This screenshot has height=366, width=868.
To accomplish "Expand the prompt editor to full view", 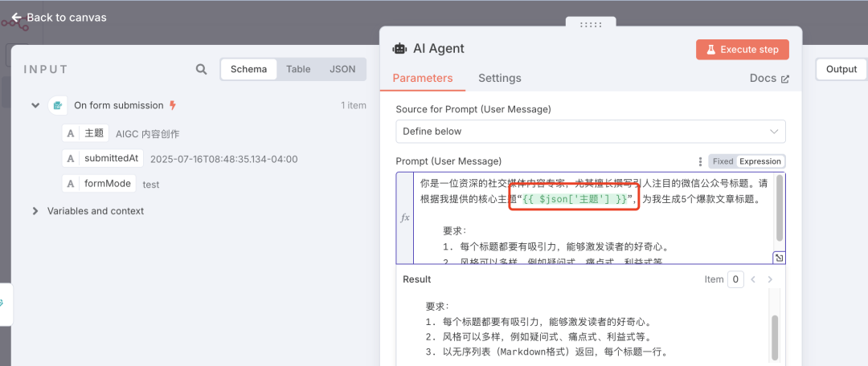I will click(778, 258).
